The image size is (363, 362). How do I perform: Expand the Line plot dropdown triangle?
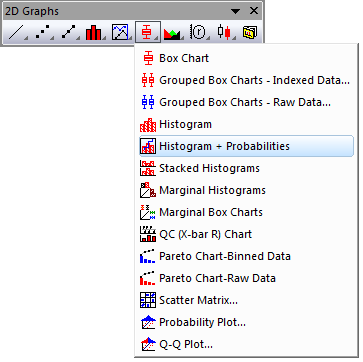pos(26,38)
